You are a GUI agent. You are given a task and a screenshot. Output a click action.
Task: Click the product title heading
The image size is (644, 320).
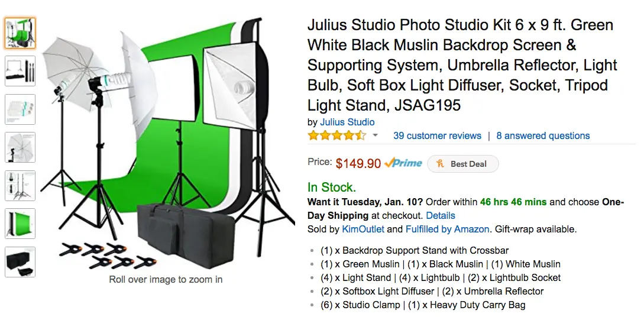462,65
